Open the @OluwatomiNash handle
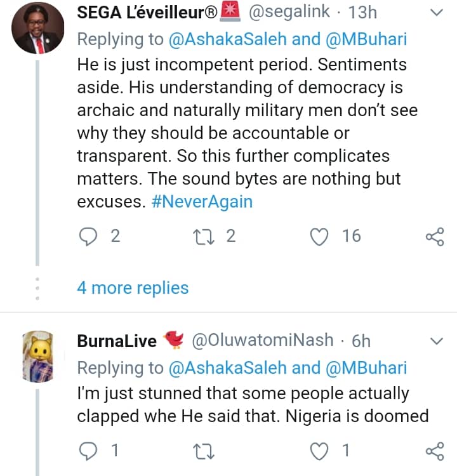Viewport: 457px width, 476px height. click(x=263, y=341)
